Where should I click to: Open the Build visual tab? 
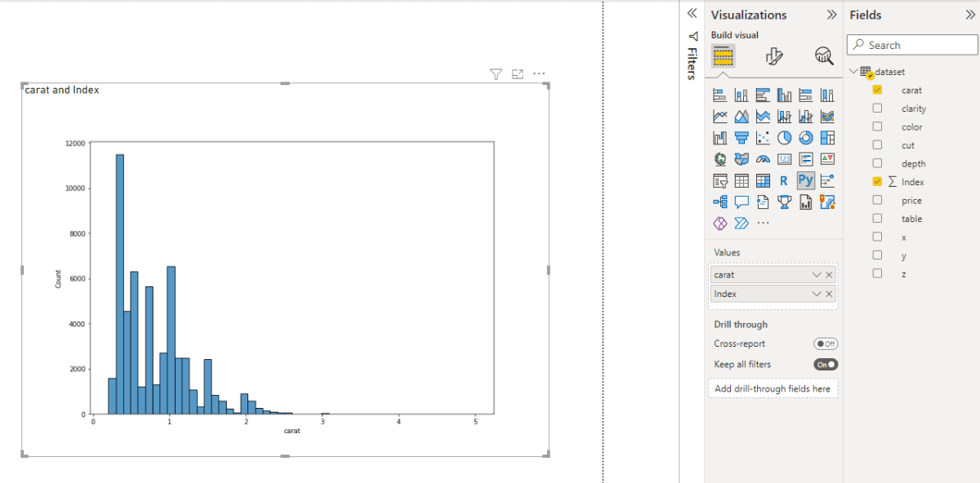click(x=723, y=55)
